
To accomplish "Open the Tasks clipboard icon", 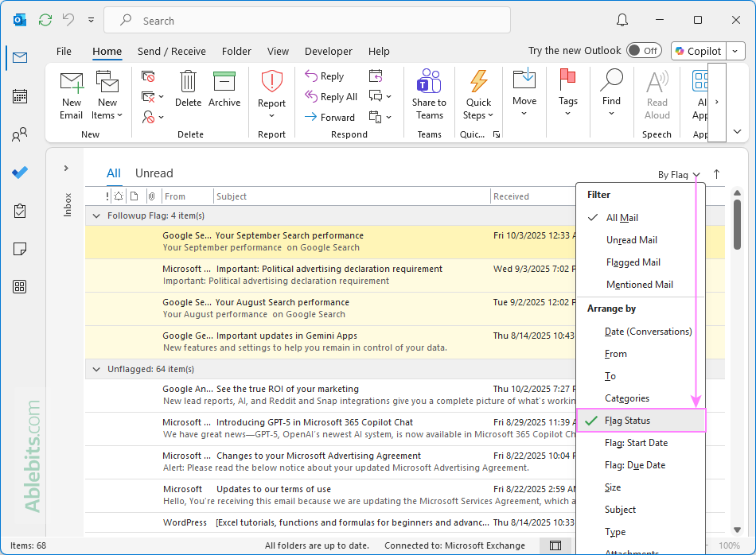I will click(20, 211).
